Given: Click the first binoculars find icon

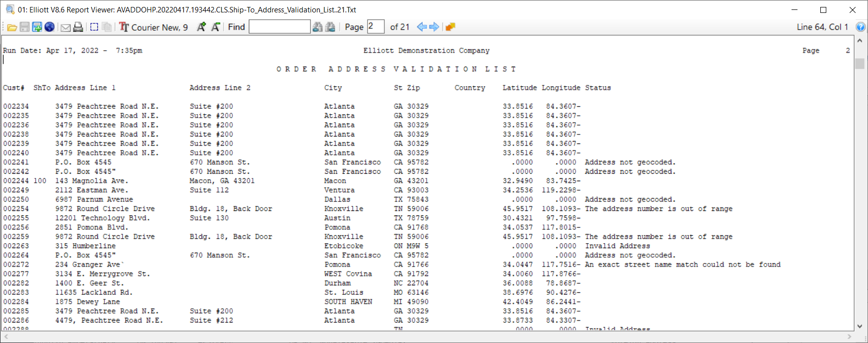Looking at the screenshot, I should (318, 27).
